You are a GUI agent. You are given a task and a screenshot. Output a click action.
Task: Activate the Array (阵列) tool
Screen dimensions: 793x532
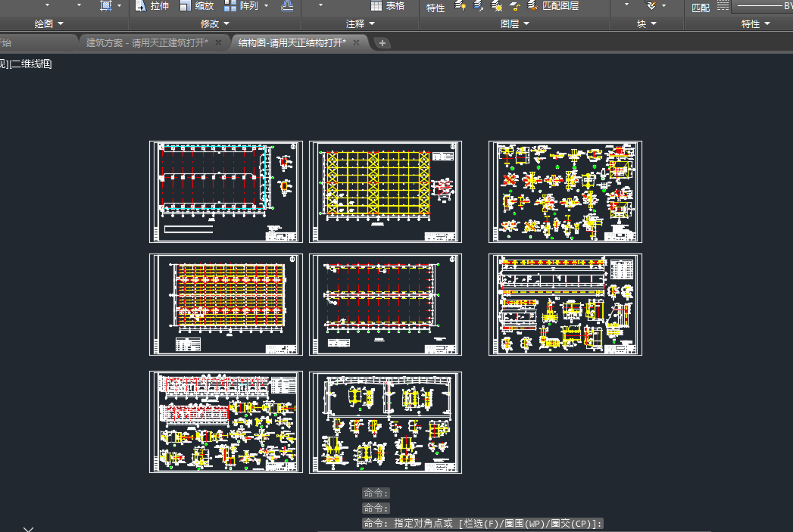pos(230,6)
